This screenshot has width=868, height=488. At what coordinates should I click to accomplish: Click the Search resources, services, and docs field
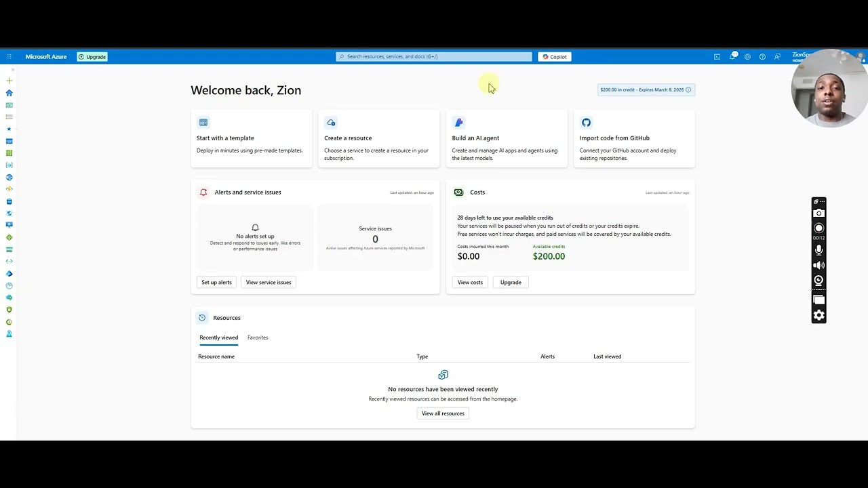click(434, 57)
